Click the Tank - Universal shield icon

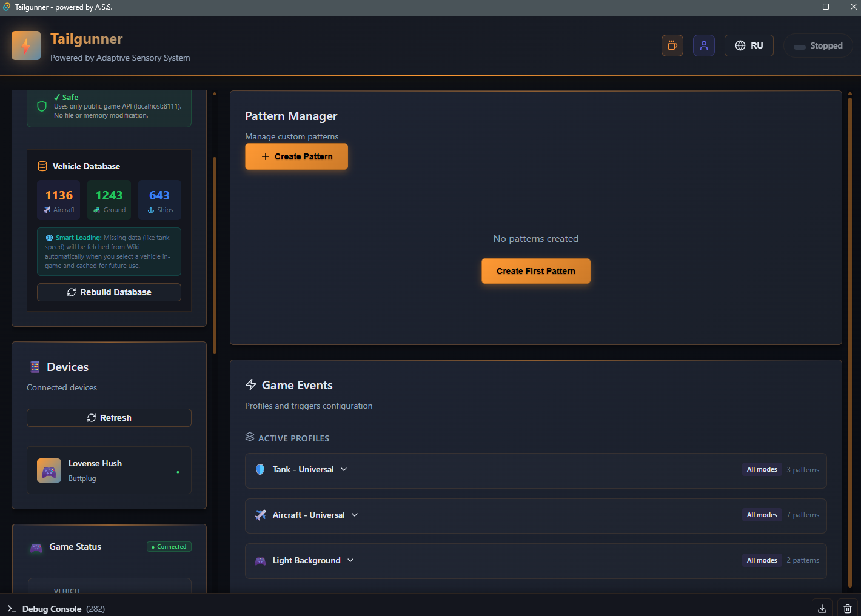[260, 469]
